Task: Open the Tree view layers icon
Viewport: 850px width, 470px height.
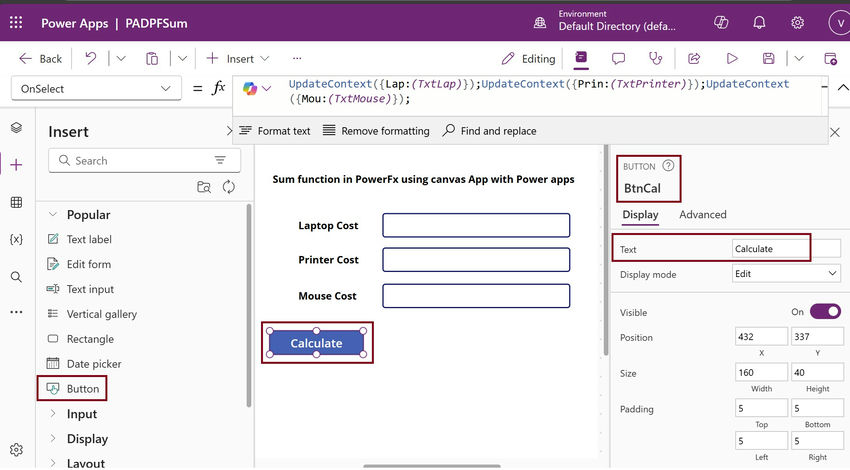Action: pyautogui.click(x=16, y=127)
